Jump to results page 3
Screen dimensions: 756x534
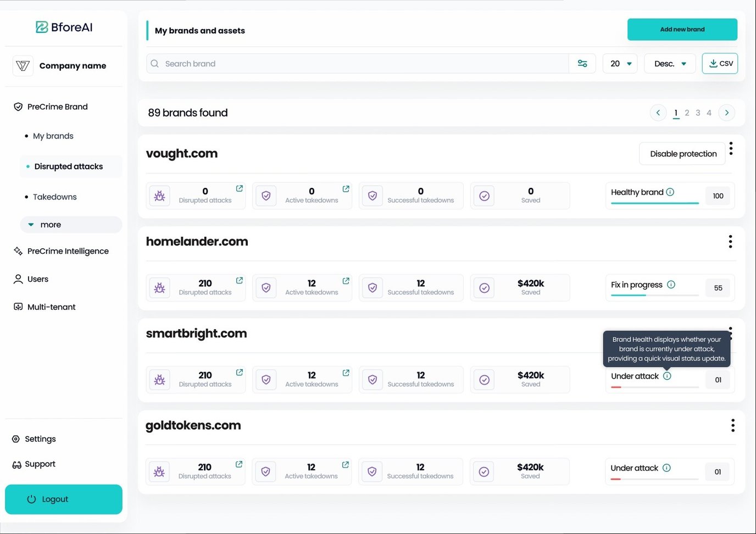(698, 113)
